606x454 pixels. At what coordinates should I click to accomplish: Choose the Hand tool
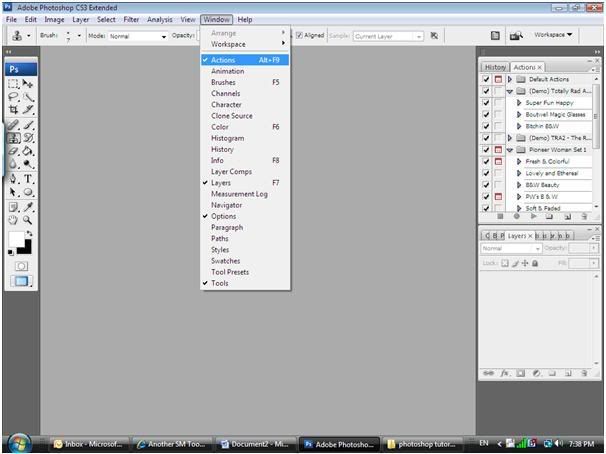14,219
